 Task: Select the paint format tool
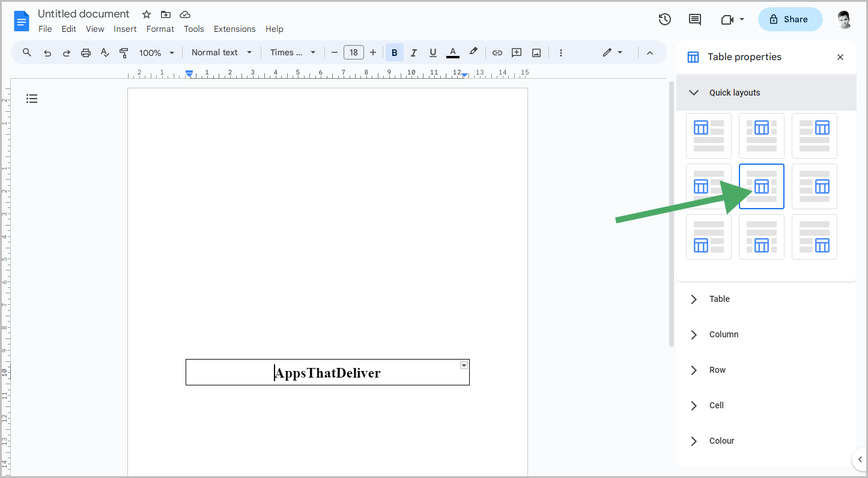click(x=124, y=52)
